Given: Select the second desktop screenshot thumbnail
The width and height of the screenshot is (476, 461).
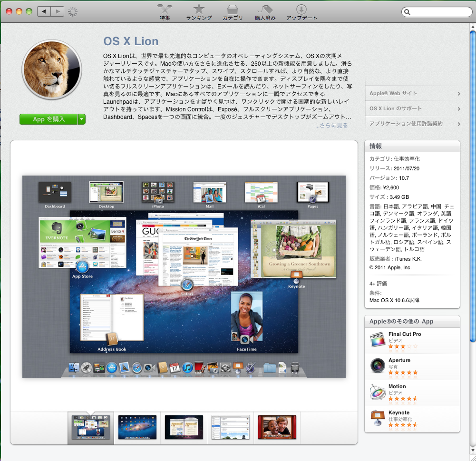Looking at the screenshot, I should pyautogui.click(x=137, y=427).
